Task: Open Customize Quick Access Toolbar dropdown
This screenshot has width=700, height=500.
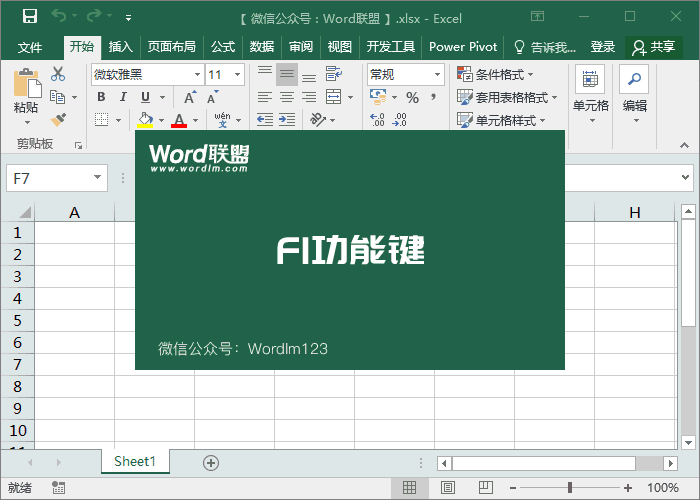Action: tap(128, 18)
